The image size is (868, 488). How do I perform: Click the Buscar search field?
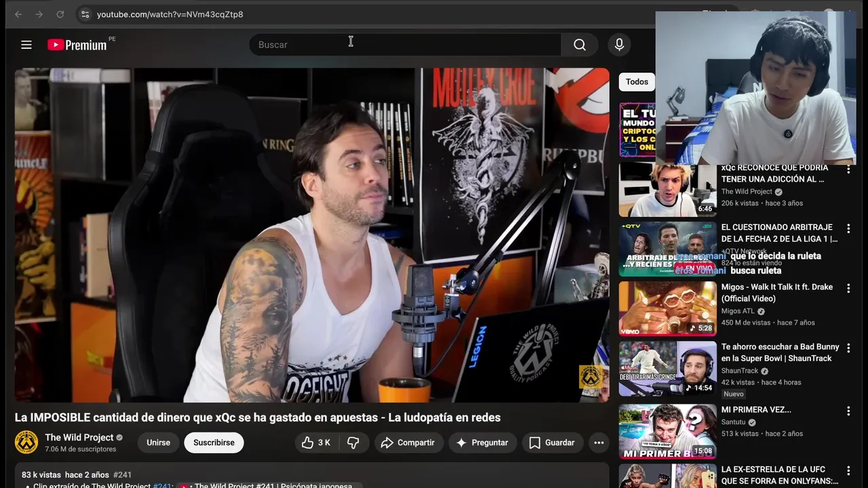406,45
